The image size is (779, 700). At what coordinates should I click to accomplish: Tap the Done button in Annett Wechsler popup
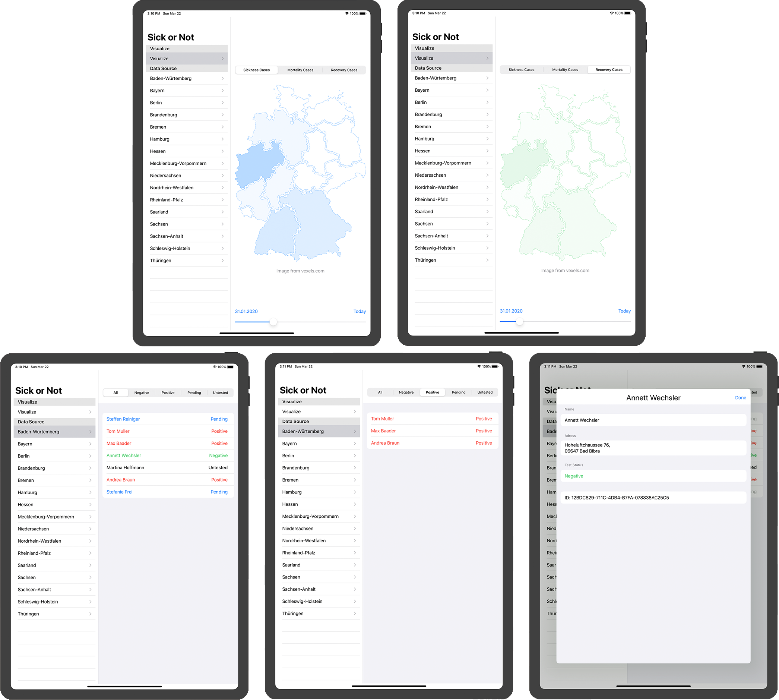(740, 398)
